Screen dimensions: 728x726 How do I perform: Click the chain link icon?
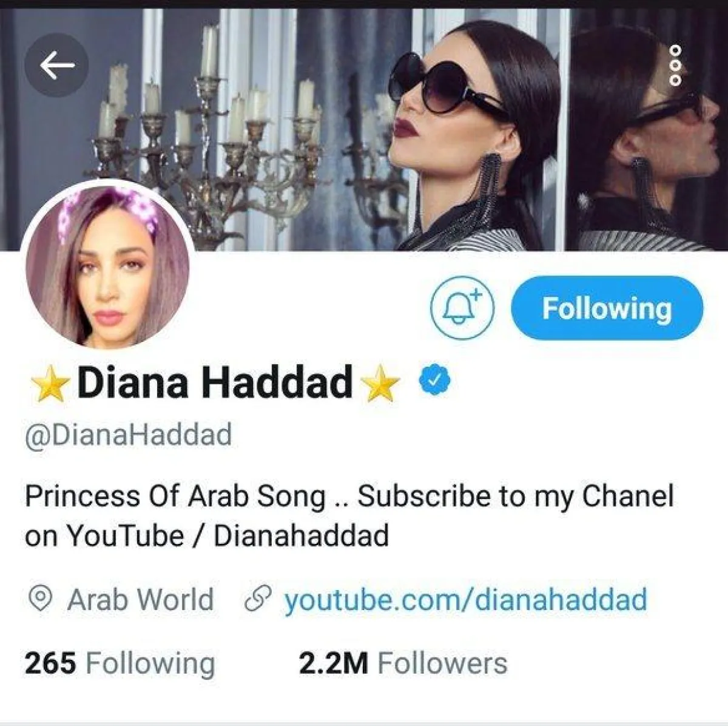point(257,599)
